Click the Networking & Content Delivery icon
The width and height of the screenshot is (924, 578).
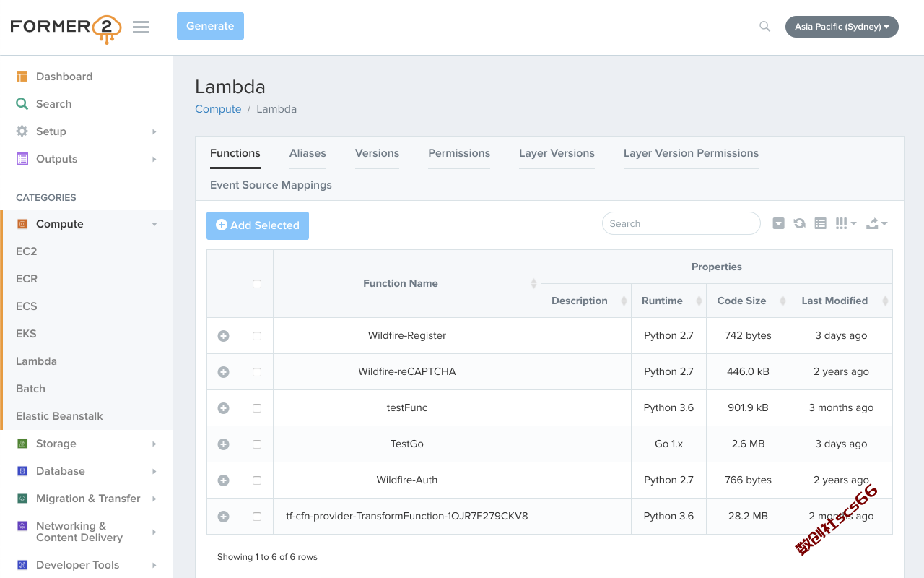(x=22, y=526)
